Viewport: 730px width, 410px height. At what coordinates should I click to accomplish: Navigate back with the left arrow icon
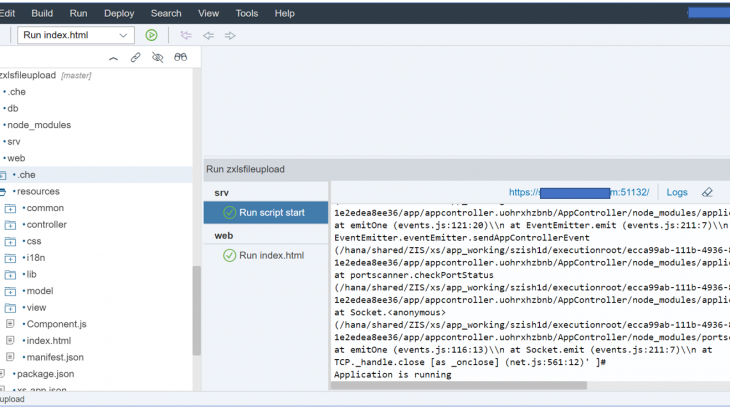pyautogui.click(x=208, y=35)
